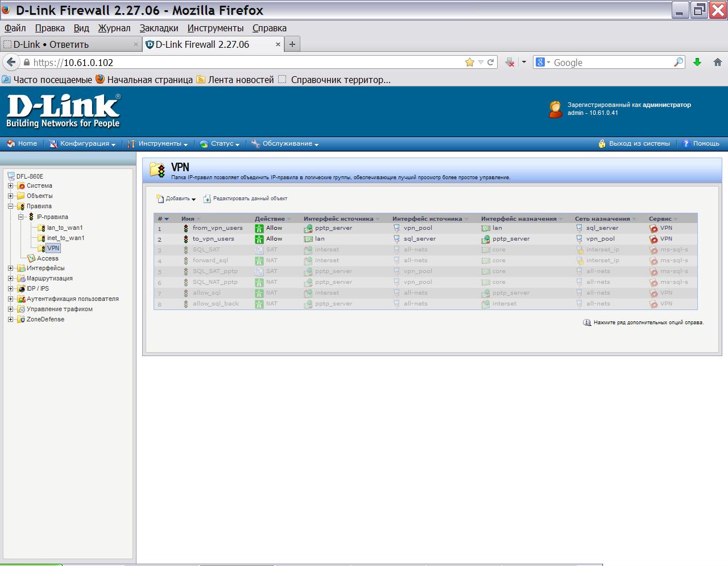Open the Инструменты menu in D-Link navbar
Image resolution: width=728 pixels, height=566 pixels.
point(158,144)
